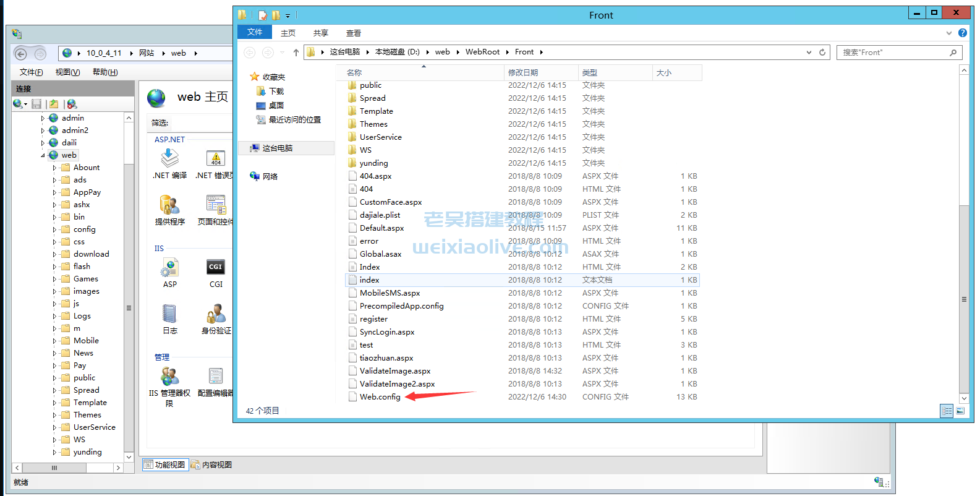Image resolution: width=980 pixels, height=496 pixels.
Task: Switch to 内容视图 tab at bottom
Action: coord(211,464)
